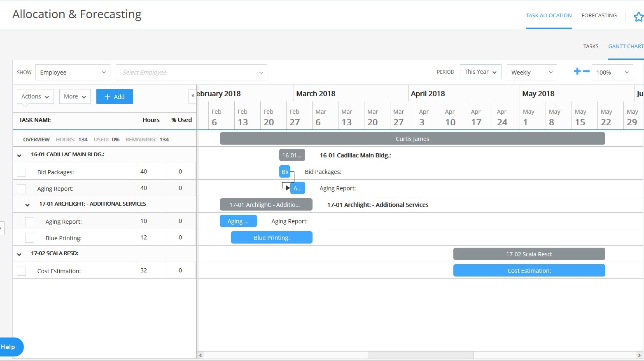This screenshot has width=644, height=361.
Task: Open the Weekly interval dropdown
Action: pyautogui.click(x=531, y=72)
